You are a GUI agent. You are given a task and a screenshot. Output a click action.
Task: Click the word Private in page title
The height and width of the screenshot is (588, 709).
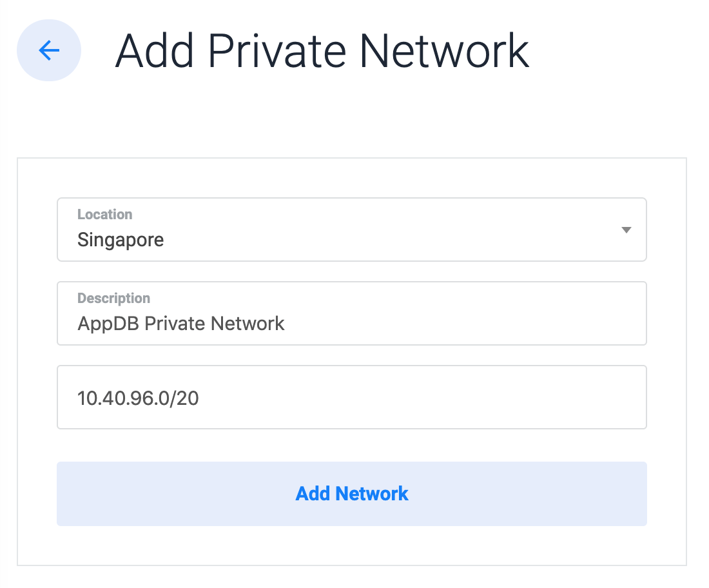coord(277,51)
